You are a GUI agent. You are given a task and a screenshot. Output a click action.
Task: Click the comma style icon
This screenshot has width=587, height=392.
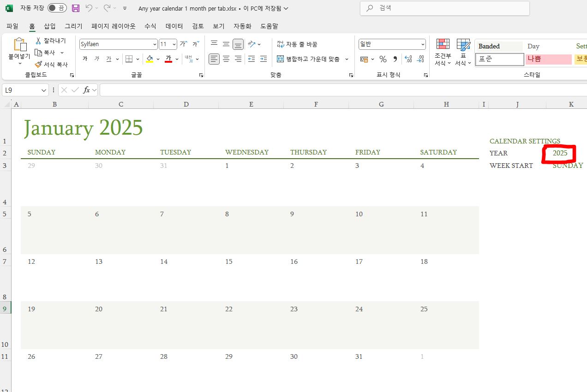click(395, 59)
